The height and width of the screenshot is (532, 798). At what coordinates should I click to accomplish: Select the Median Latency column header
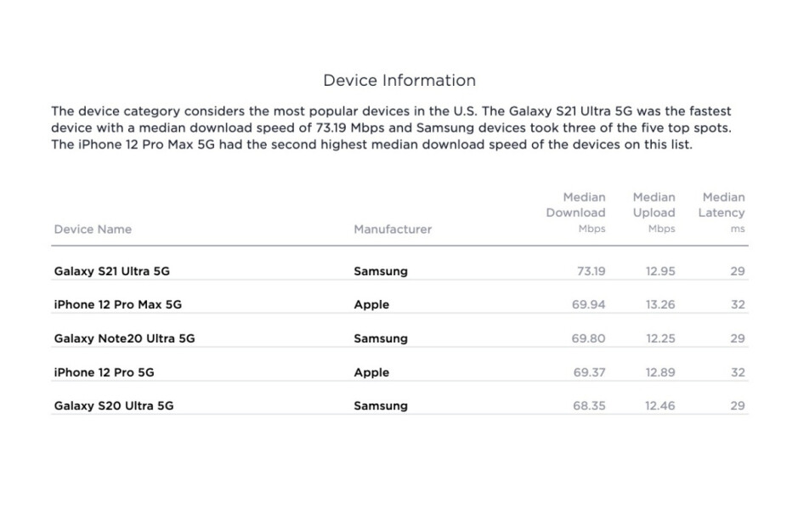click(x=721, y=212)
